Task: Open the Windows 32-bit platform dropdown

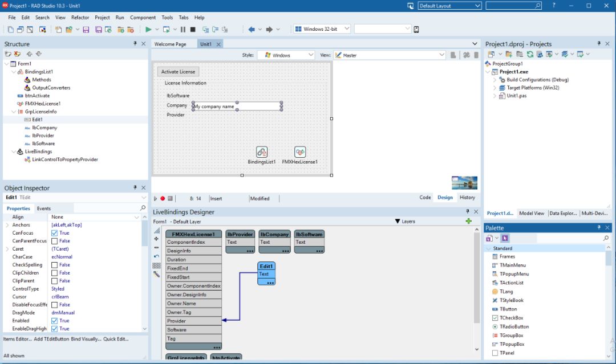Action: 321,29
